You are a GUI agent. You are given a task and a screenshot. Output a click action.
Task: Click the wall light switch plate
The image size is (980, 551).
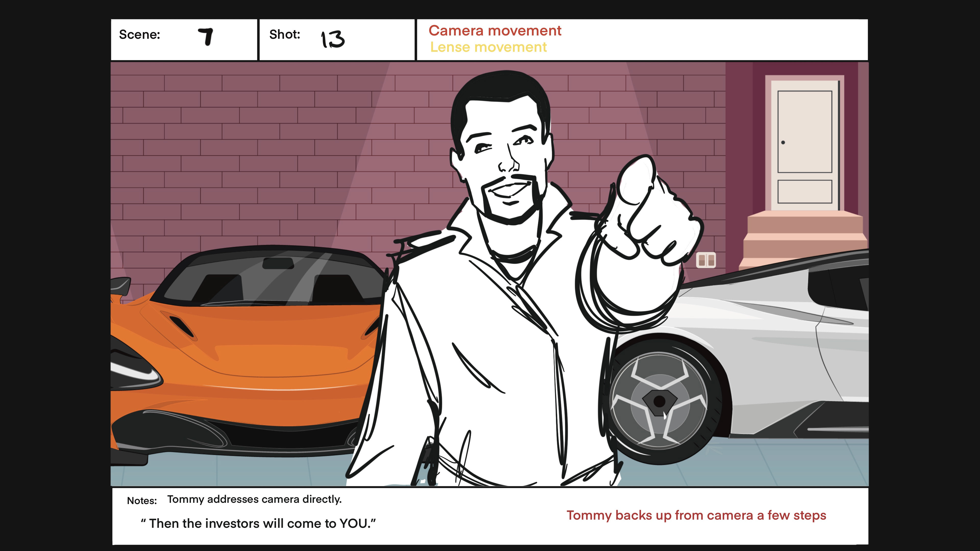click(x=706, y=260)
